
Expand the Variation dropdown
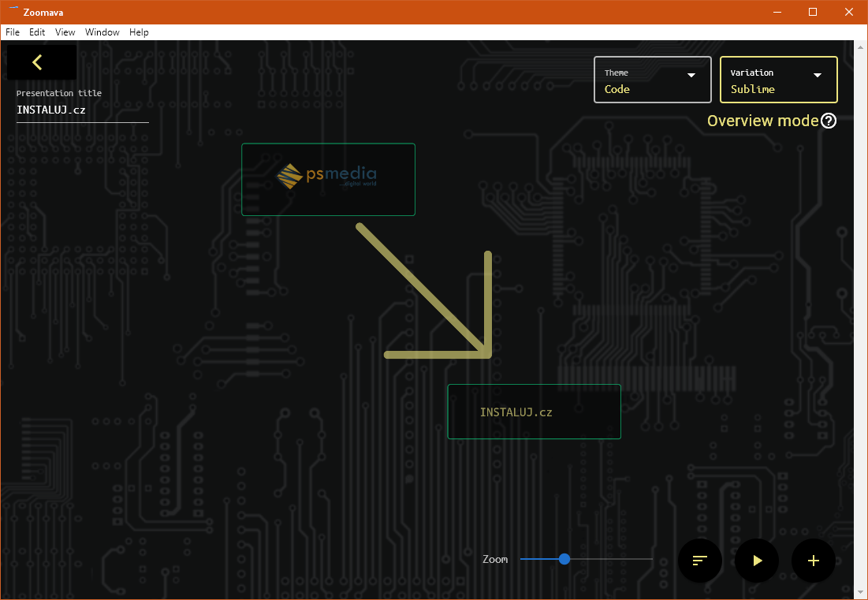[779, 80]
